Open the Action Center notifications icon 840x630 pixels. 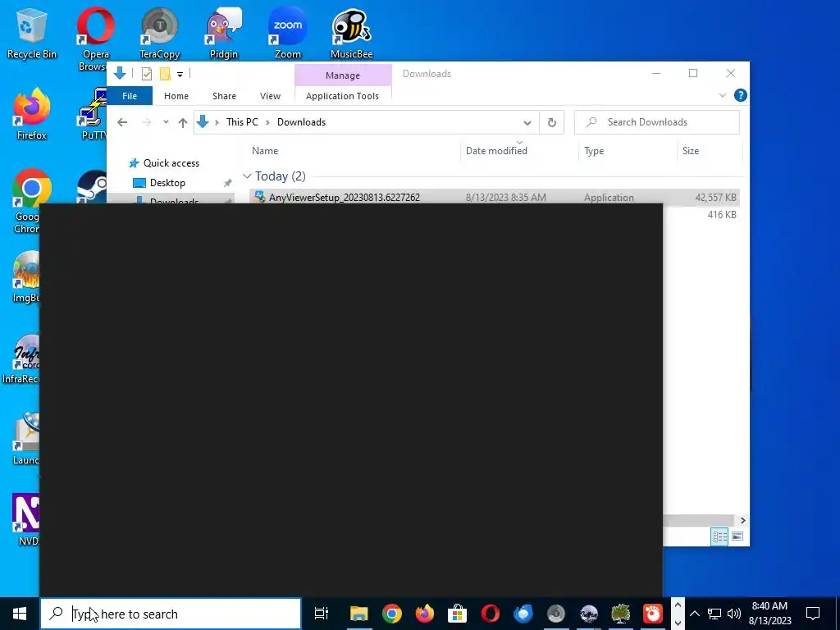point(813,614)
